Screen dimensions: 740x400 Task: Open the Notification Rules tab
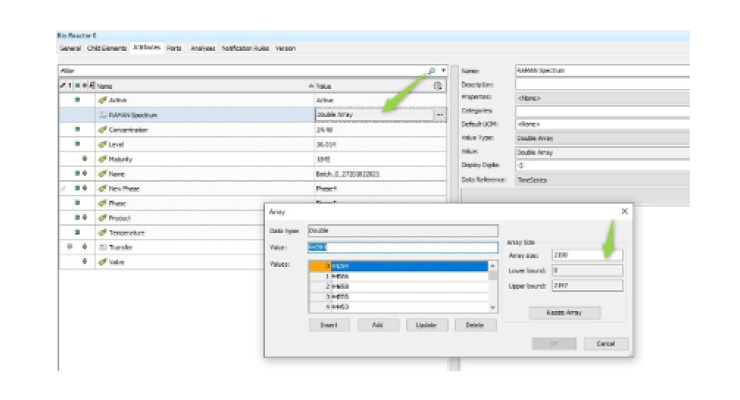pos(245,48)
